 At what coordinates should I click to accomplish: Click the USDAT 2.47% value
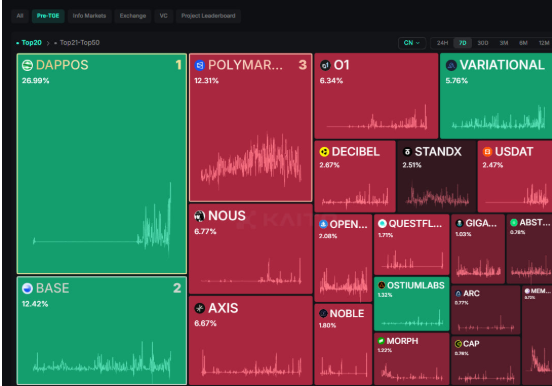click(x=493, y=165)
